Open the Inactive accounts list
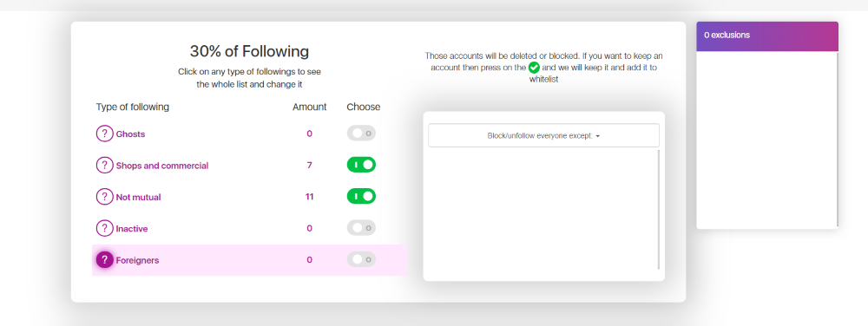This screenshot has height=326, width=868. (132, 228)
